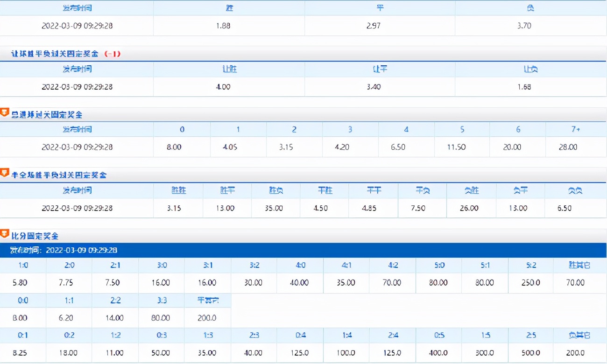Choose the 平平 half-full odds 4.85
Viewport: 607px width, 364px height.
point(369,208)
